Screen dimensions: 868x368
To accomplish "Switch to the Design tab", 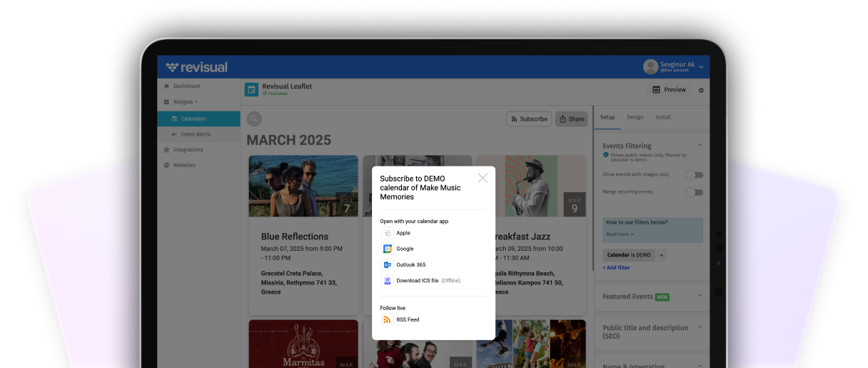I will pyautogui.click(x=635, y=117).
